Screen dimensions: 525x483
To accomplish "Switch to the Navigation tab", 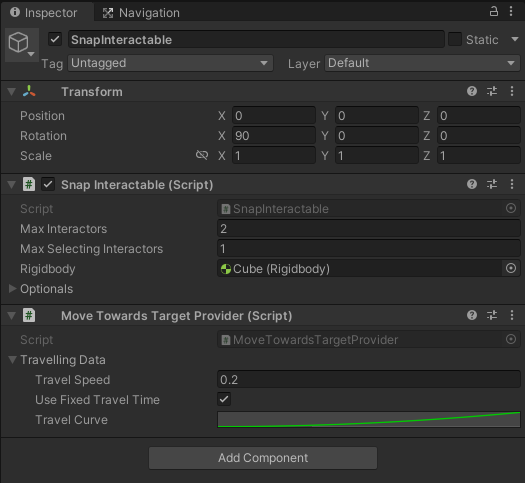I will click(x=141, y=13).
